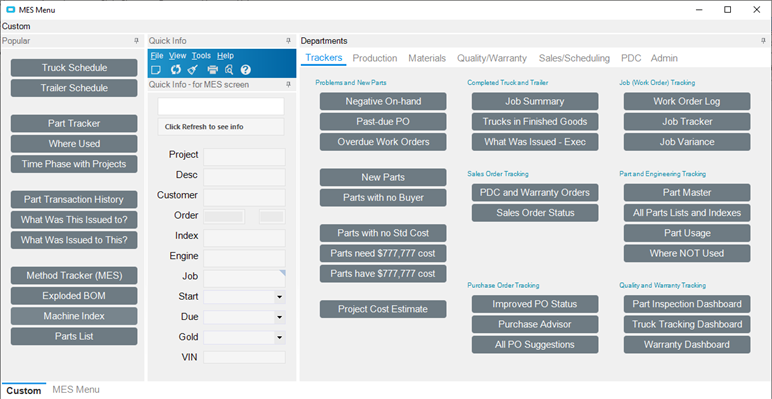
Task: Click the Refresh icon in Quick Info toolbar
Action: click(176, 70)
